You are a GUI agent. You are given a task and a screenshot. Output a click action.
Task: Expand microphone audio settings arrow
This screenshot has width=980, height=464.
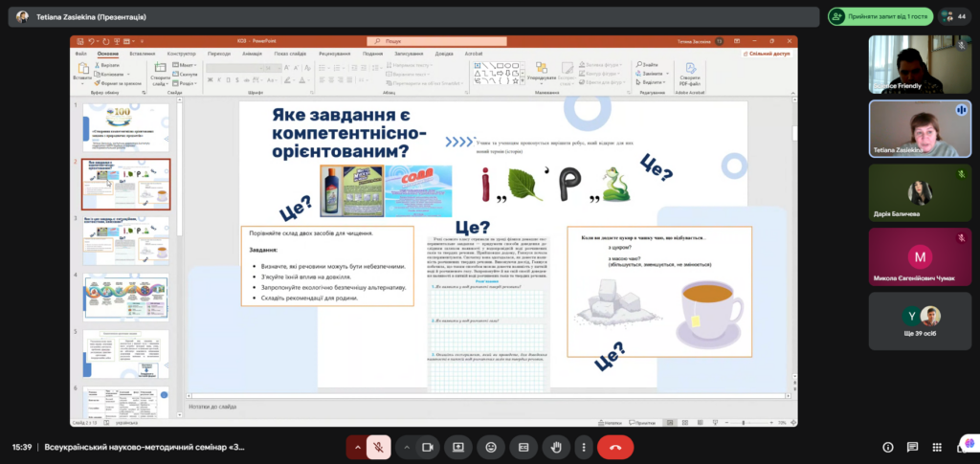[358, 447]
